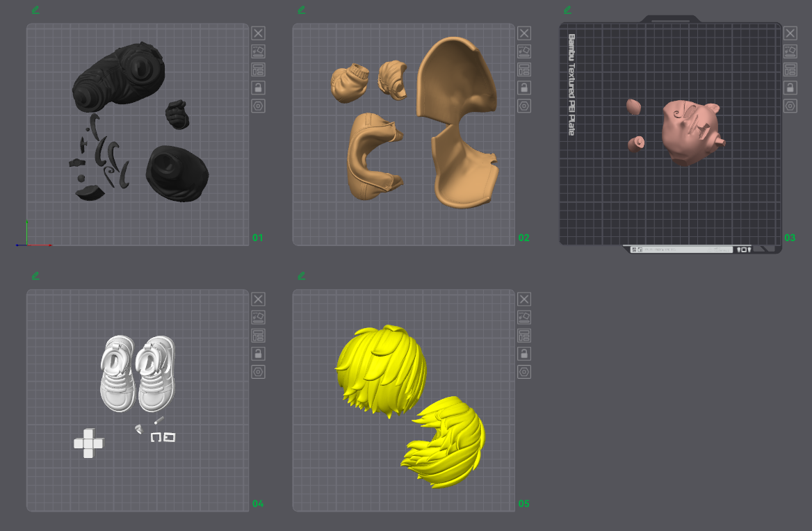Remove plate 03 with its X icon
Viewport: 812px width, 531px height.
coord(790,33)
